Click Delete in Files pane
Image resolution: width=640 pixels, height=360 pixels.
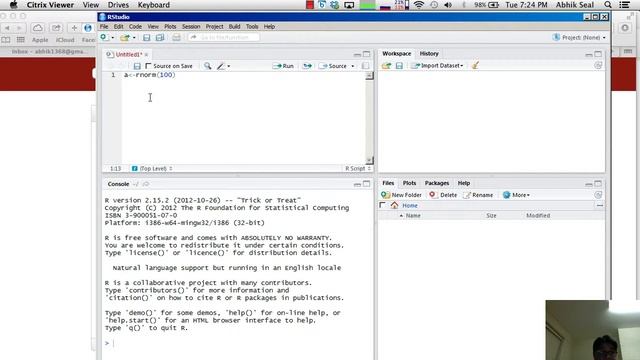443,195
